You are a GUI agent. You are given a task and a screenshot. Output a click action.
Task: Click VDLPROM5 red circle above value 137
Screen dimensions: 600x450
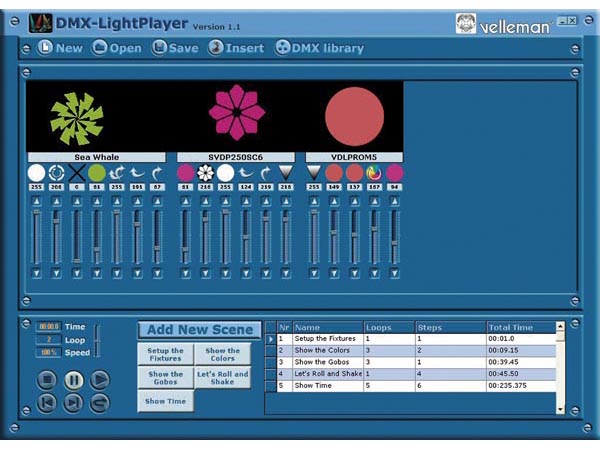coord(354,173)
